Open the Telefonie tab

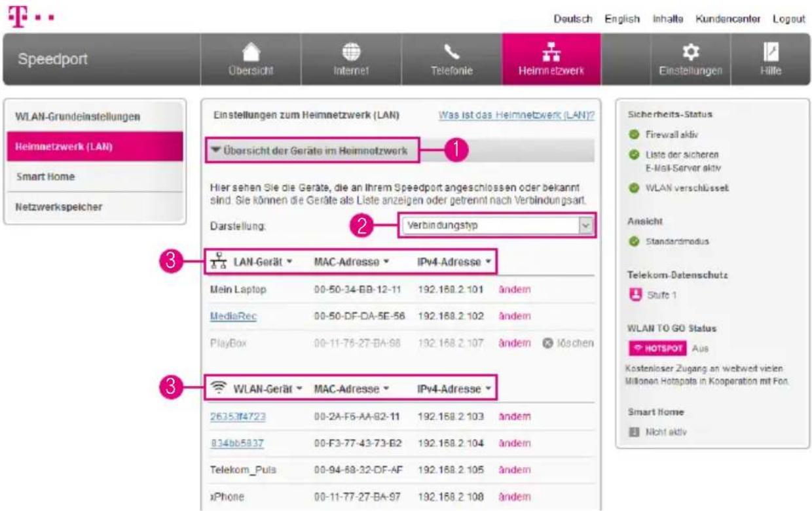[451, 60]
